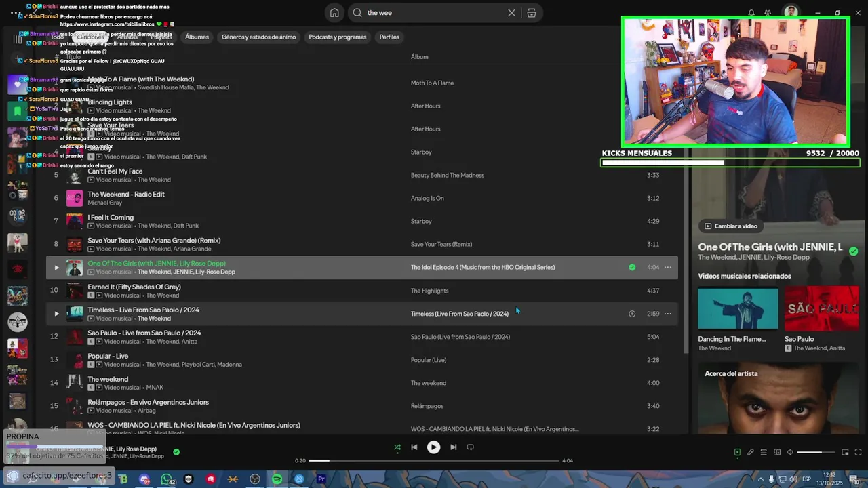Select Relámpagos En vivo Argentinos Juniors
Image resolution: width=868 pixels, height=488 pixels.
pos(149,402)
